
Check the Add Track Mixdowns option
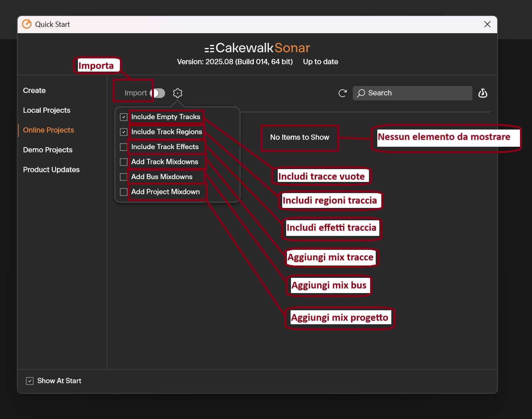(124, 162)
